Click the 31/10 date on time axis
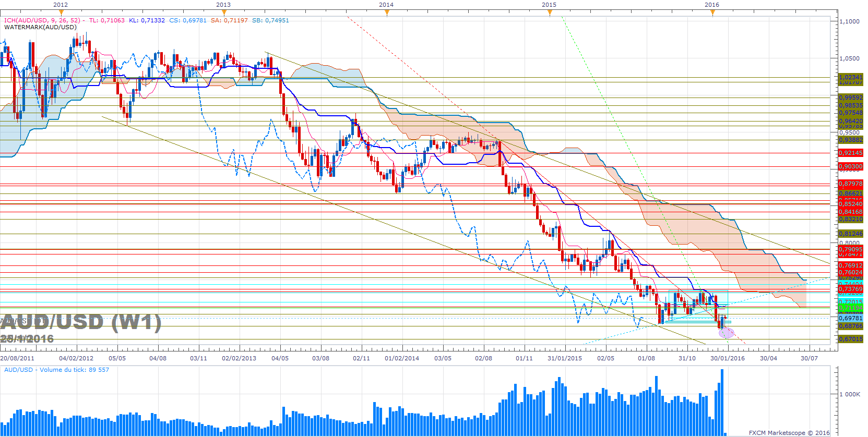868x437 pixels. click(x=687, y=358)
